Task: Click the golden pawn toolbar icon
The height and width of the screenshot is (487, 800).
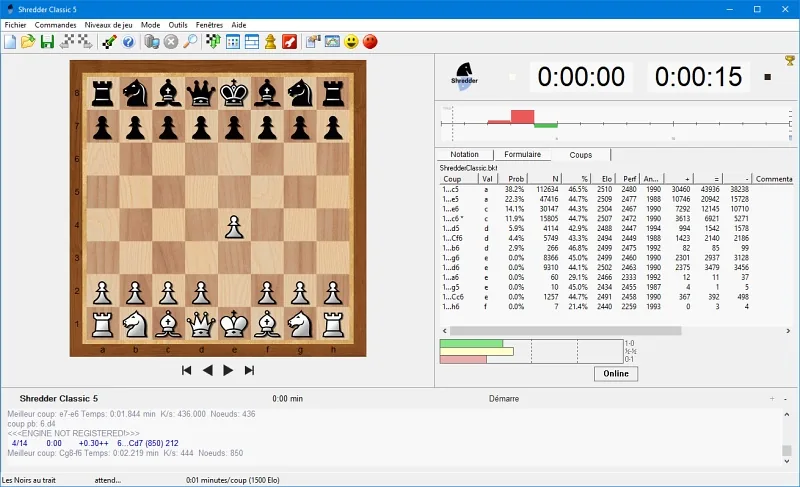Action: click(270, 42)
